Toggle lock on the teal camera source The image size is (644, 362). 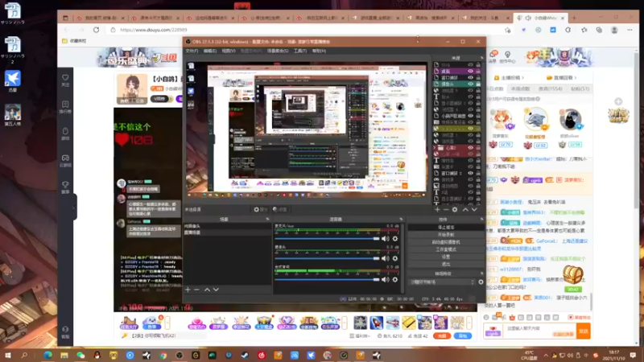(478, 84)
